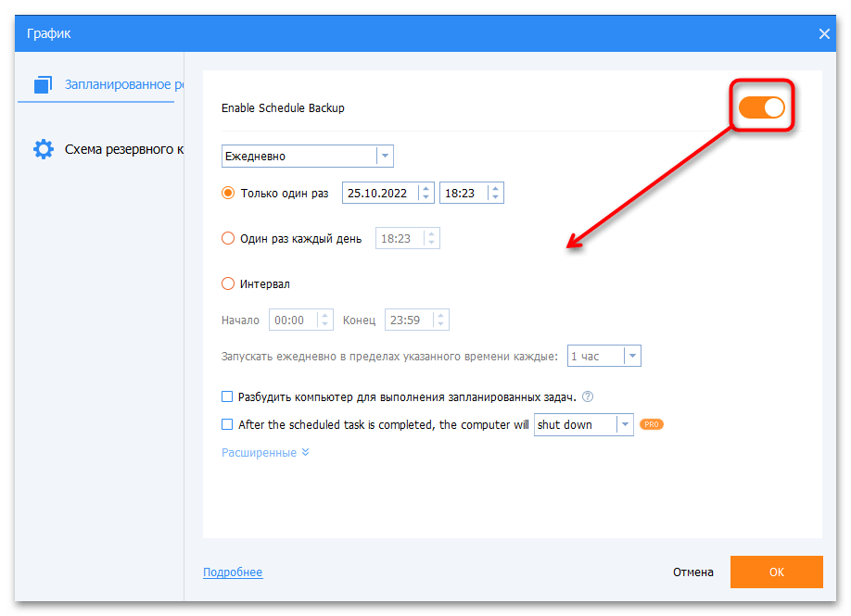851x616 pixels.
Task: Click the Расширенные double chevron icon
Action: click(x=306, y=452)
